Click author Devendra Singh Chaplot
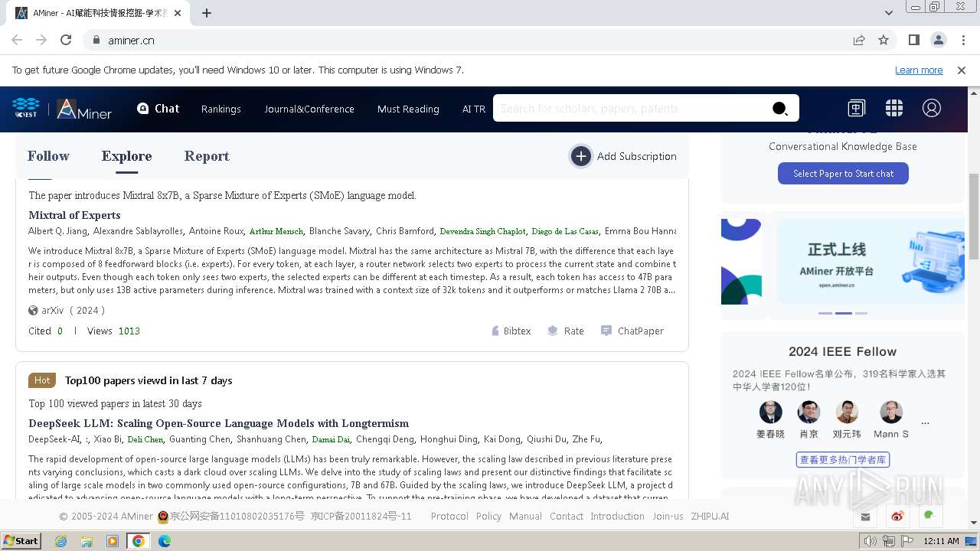This screenshot has width=980, height=551. [x=482, y=231]
